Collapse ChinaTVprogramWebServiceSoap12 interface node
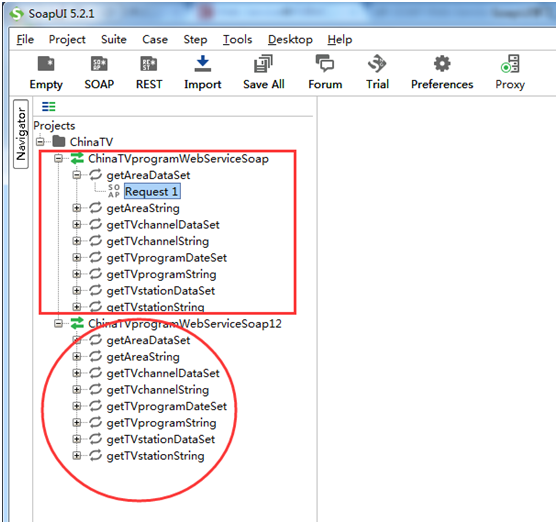Image resolution: width=558 pixels, height=524 pixels. tap(58, 323)
